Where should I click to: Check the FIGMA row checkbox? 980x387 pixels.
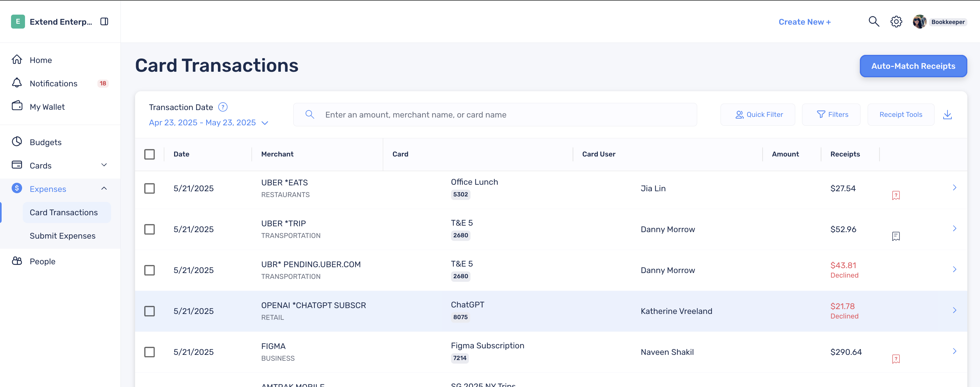149,352
